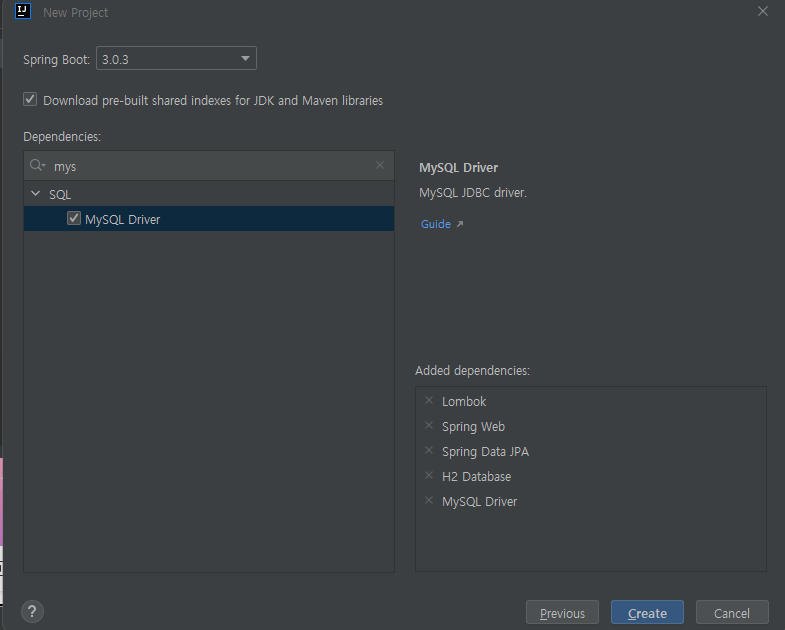Open the help question mark button
This screenshot has width=785, height=630.
pyautogui.click(x=32, y=611)
